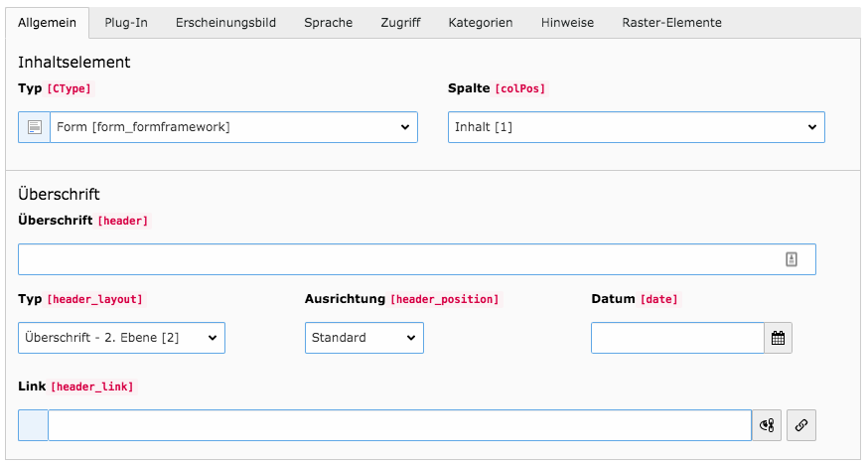Go to the Zugriff tab

pos(401,23)
